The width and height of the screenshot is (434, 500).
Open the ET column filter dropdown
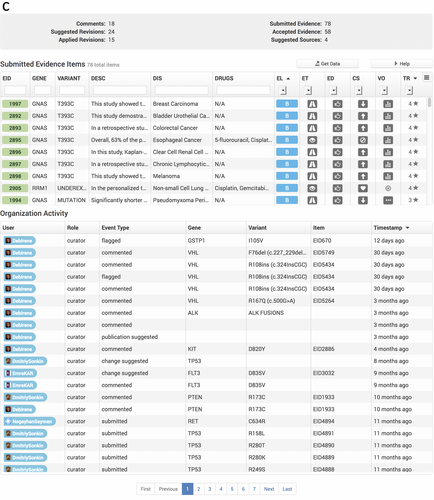pos(308,90)
